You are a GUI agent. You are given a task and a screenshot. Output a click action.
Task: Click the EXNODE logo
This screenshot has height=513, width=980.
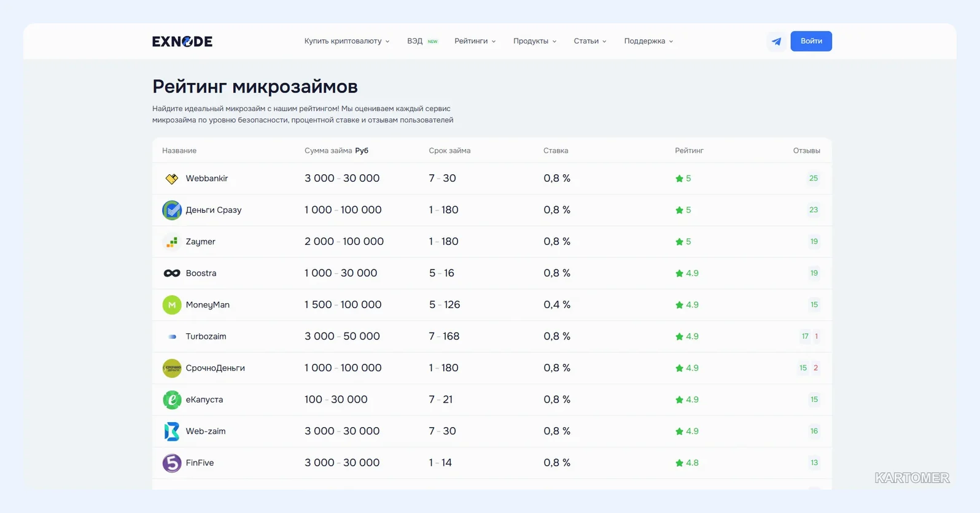182,41
